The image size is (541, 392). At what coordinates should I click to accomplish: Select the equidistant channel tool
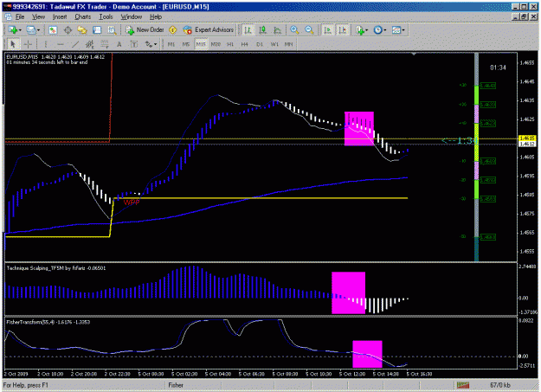(90, 44)
